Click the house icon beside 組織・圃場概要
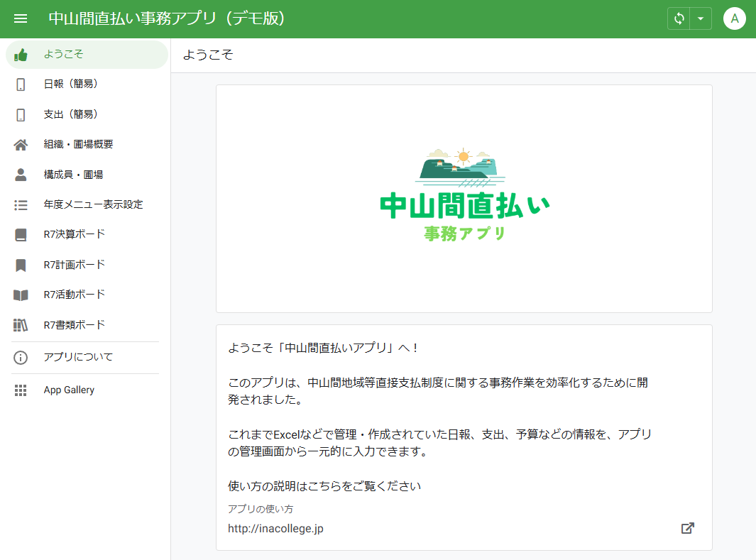 21,145
